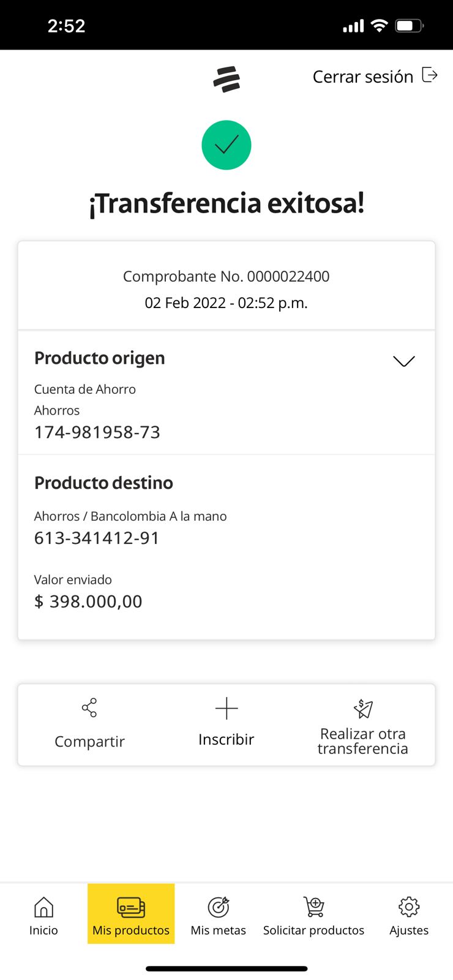This screenshot has width=453, height=980.
Task: Tap the Comprobante No. 0000022400 text
Action: (x=226, y=276)
